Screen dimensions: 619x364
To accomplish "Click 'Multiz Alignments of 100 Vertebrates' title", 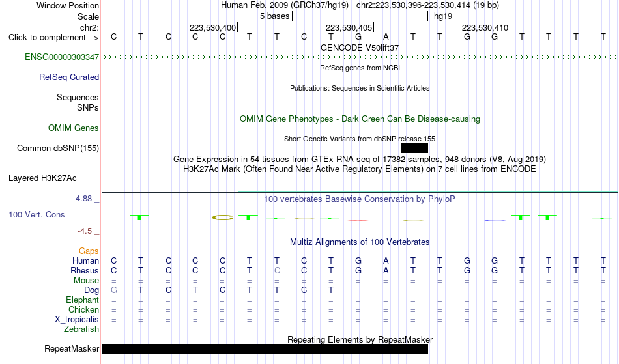I will tap(359, 242).
